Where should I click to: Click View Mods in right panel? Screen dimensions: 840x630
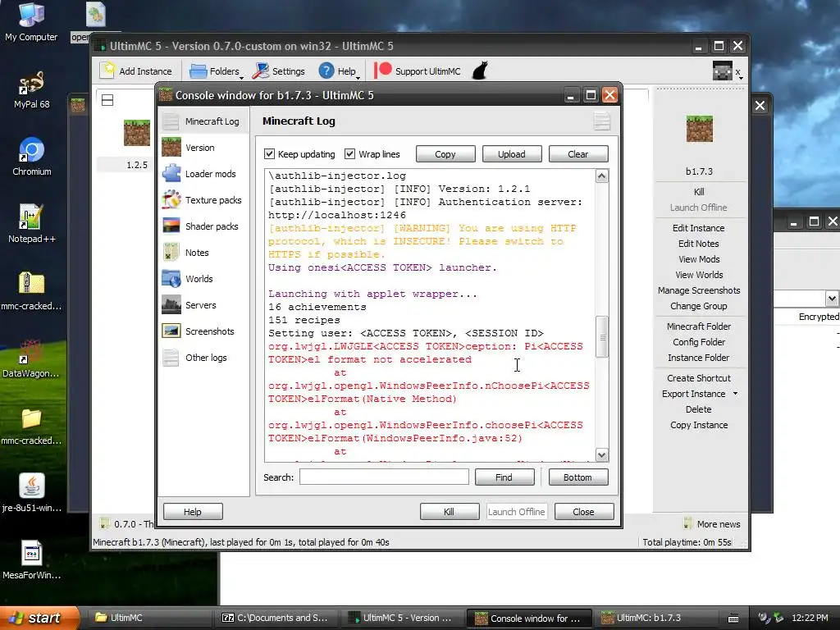point(699,258)
